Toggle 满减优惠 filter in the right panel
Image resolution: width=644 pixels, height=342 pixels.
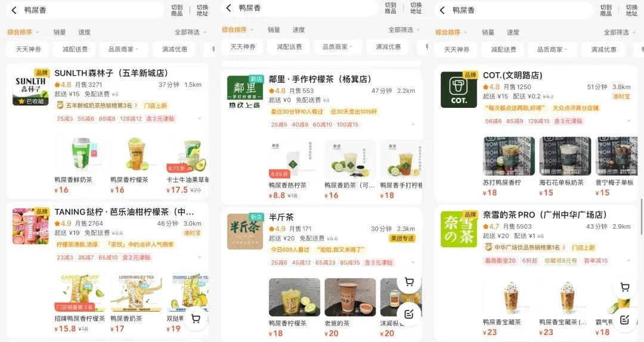[603, 49]
